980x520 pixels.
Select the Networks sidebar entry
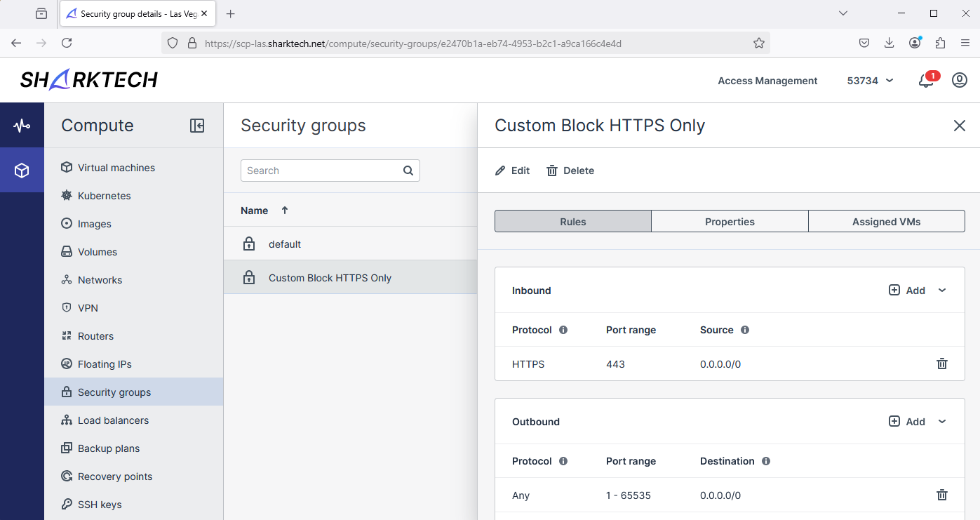[x=100, y=279]
